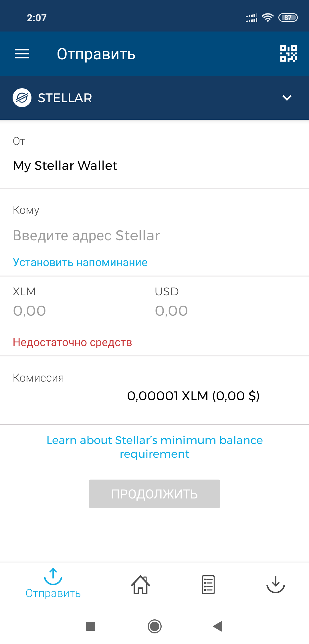
Task: Open Stellar's minimum balance requirement link
Action: coord(154,447)
